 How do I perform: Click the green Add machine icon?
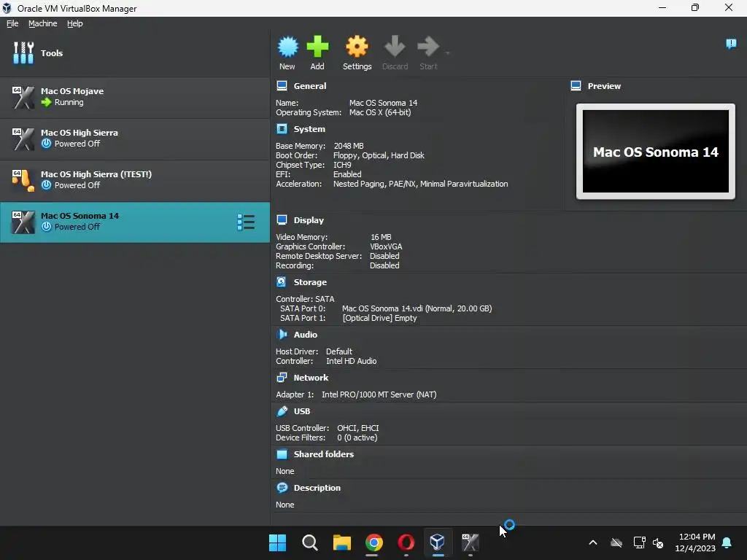317,47
